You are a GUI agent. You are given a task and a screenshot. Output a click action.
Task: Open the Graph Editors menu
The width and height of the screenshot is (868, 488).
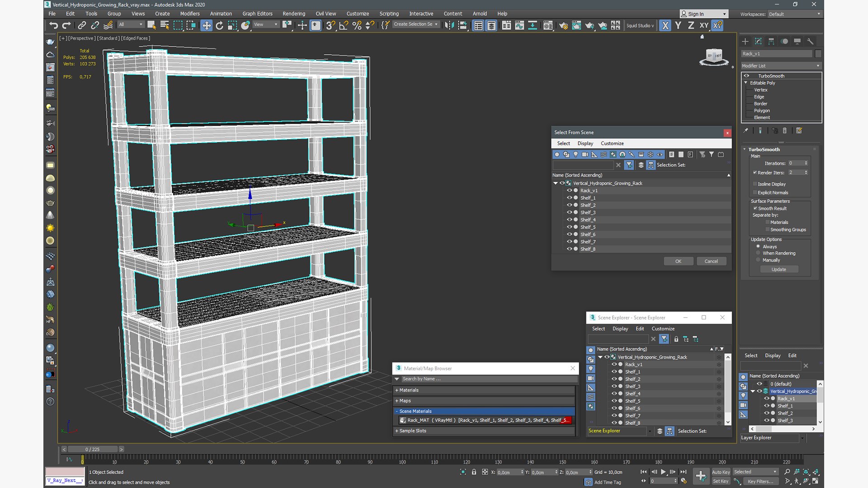coord(257,14)
